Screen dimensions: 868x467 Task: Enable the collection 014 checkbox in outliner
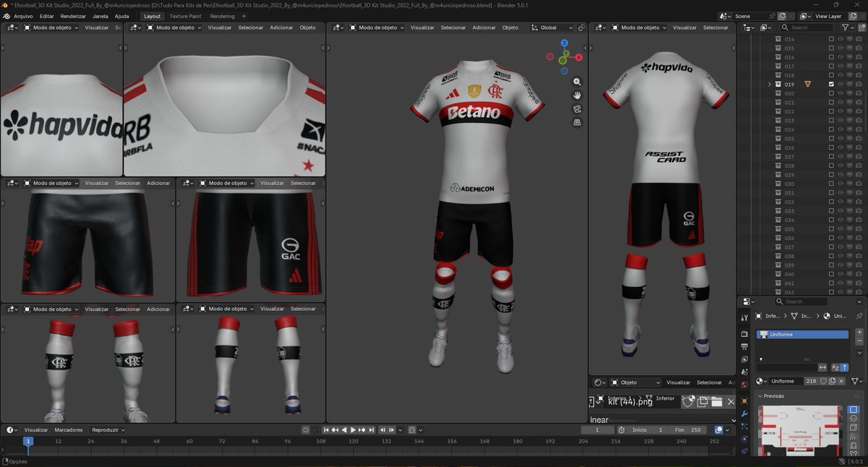tap(831, 39)
